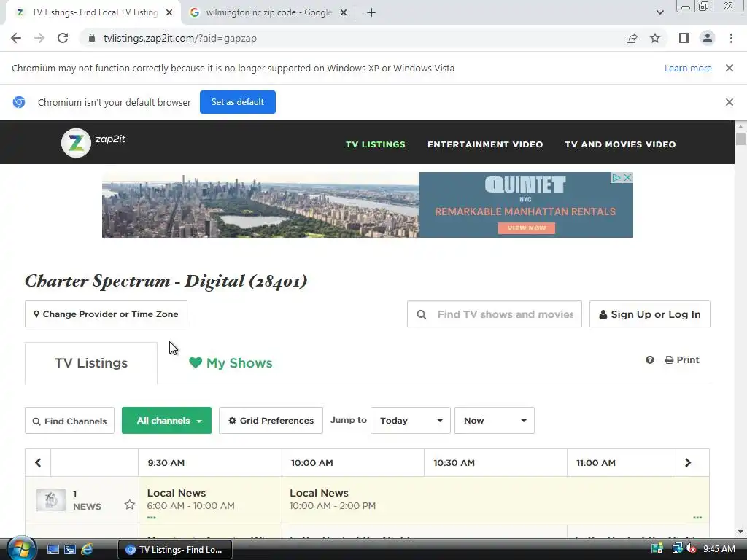Click the 10:00 AM time column header
747x560 pixels.
[353, 462]
